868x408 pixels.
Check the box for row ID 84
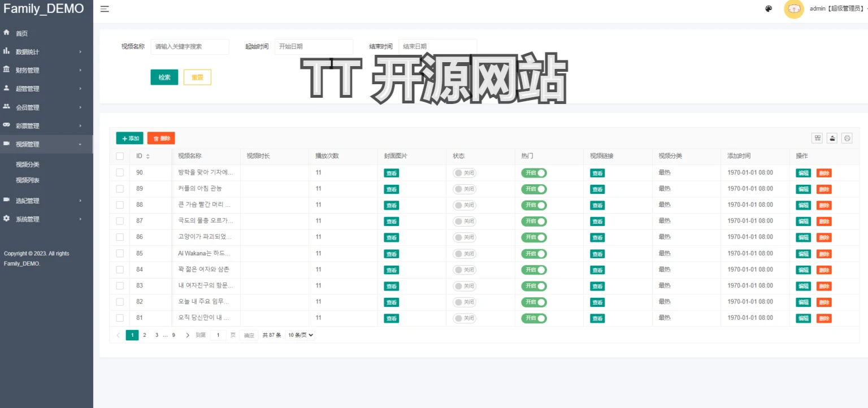(x=120, y=270)
